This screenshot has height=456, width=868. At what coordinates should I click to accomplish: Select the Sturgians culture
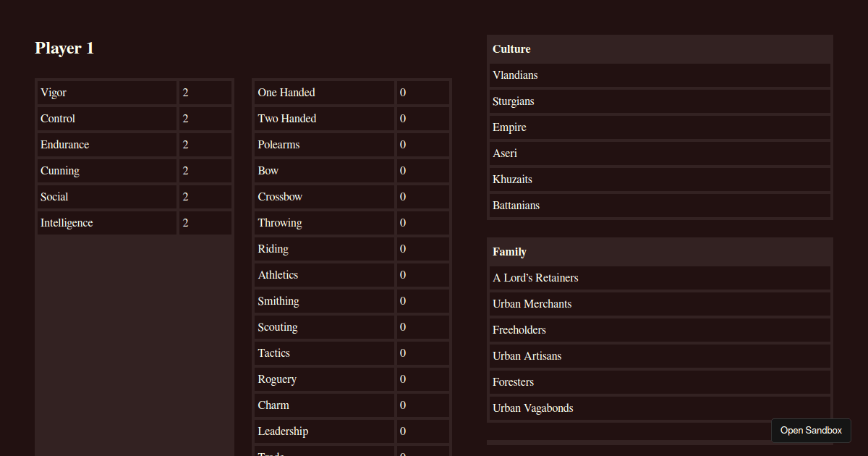659,101
